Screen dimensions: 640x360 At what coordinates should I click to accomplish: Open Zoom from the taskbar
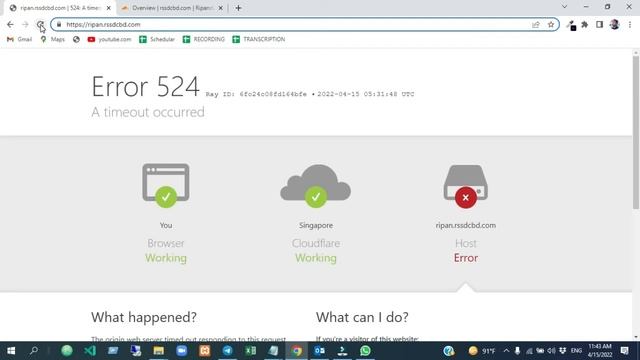(182, 351)
